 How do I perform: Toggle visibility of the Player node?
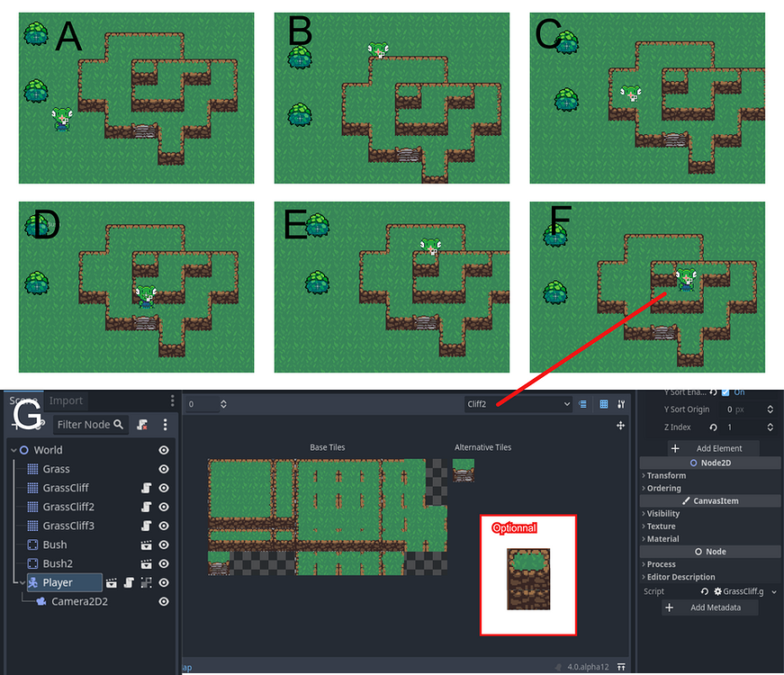point(164,583)
